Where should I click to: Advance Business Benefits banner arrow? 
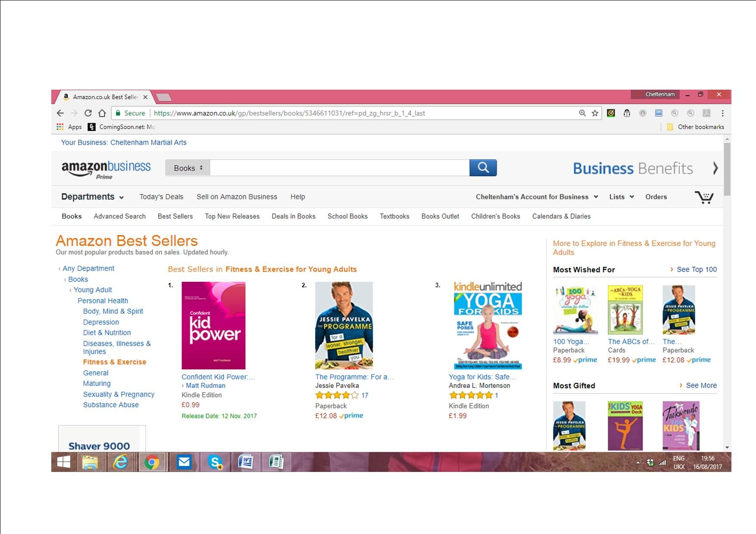click(715, 168)
